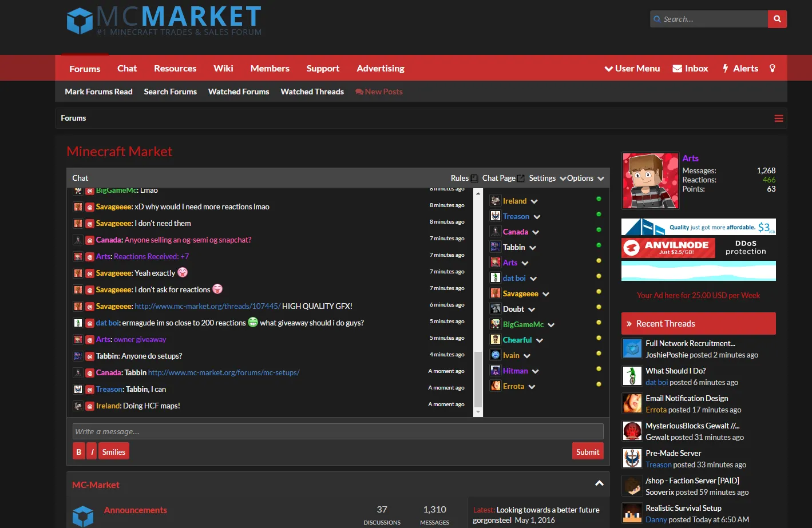812x528 pixels.
Task: Click 'Your Ad here for 25.00 USD per Week'
Action: (x=699, y=296)
